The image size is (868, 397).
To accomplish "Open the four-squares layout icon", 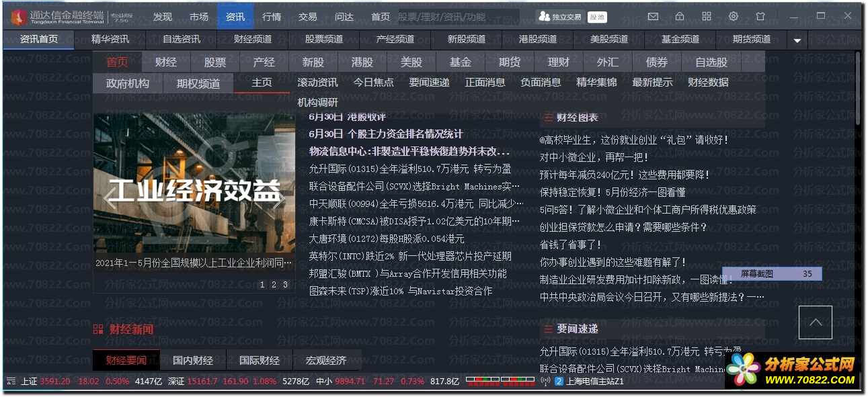I will pyautogui.click(x=707, y=16).
